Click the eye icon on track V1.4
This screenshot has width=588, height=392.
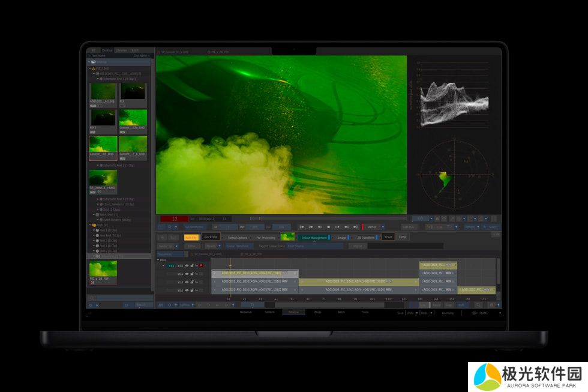pos(187,274)
